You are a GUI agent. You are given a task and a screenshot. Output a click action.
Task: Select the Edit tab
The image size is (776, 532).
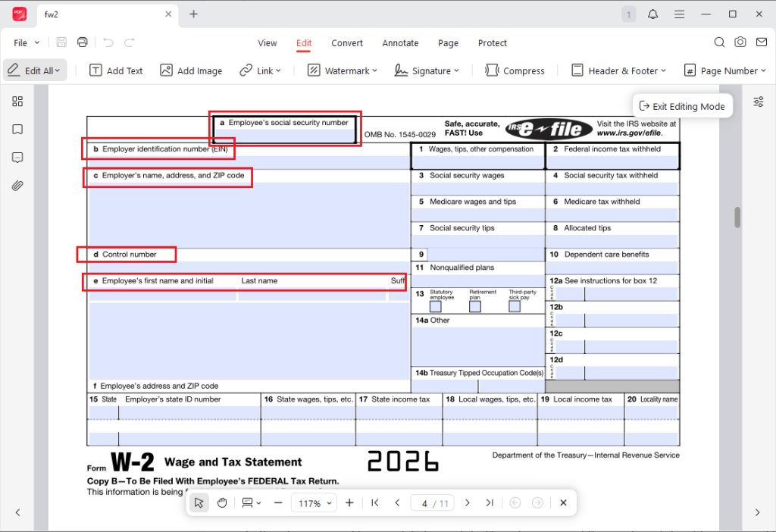click(x=304, y=43)
